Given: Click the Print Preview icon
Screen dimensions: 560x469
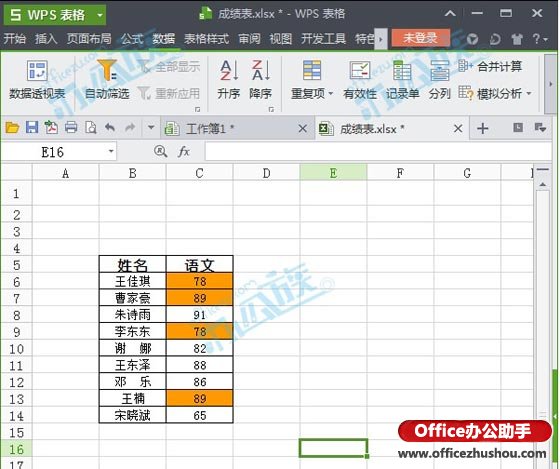Looking at the screenshot, I should (x=91, y=128).
